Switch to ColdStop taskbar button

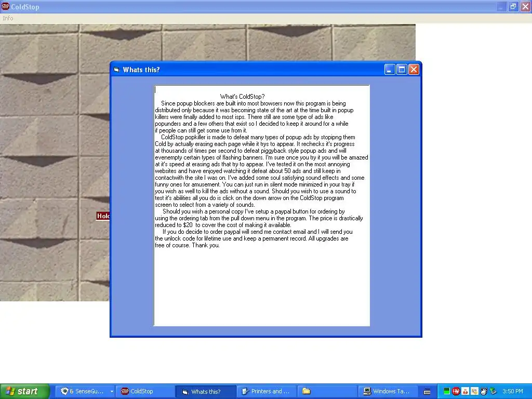click(145, 391)
